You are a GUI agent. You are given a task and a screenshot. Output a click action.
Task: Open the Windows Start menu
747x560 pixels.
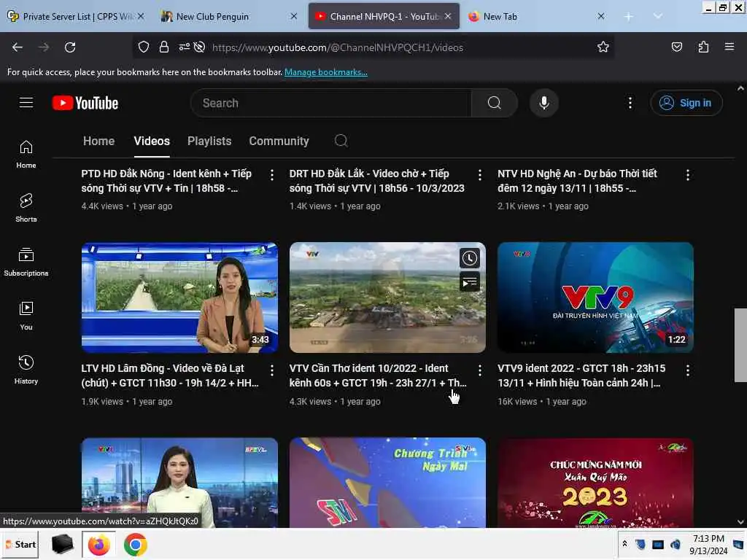(20, 544)
